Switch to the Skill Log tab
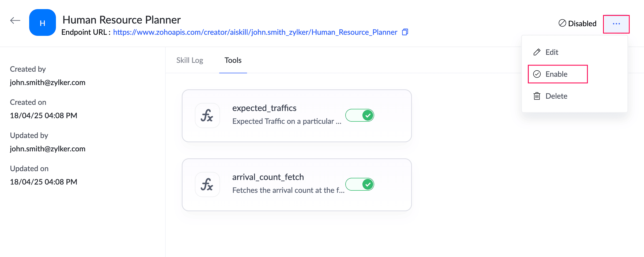 190,60
